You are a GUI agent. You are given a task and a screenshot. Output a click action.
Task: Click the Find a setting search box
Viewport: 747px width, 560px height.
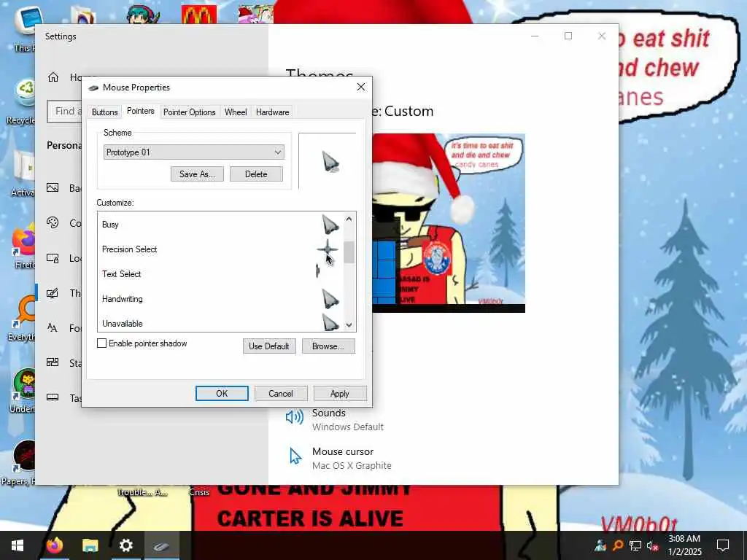pos(64,111)
